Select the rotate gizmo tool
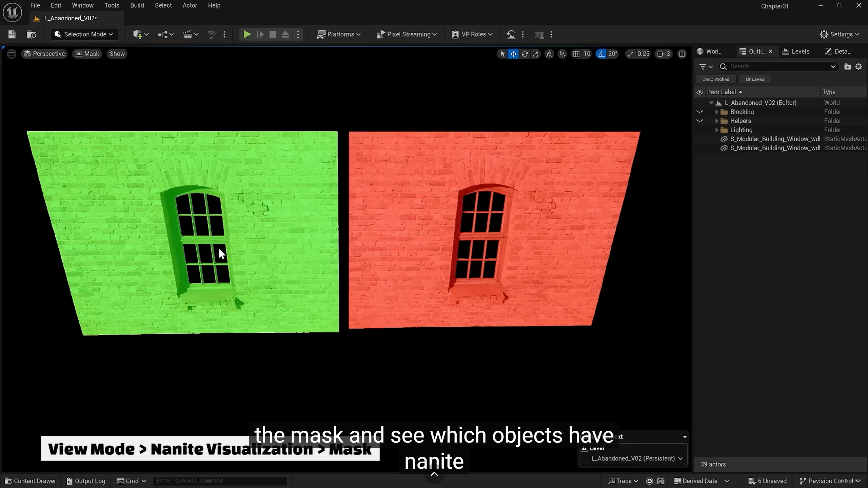 tap(525, 54)
